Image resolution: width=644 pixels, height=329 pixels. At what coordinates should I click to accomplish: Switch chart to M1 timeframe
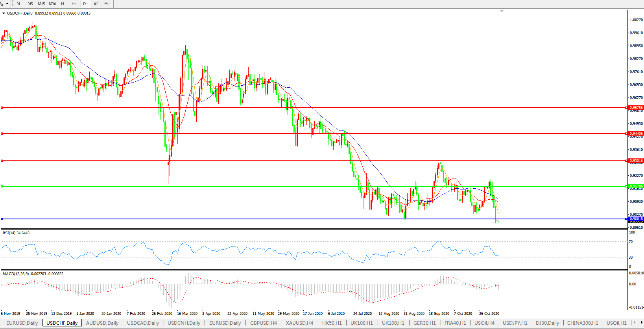point(19,4)
